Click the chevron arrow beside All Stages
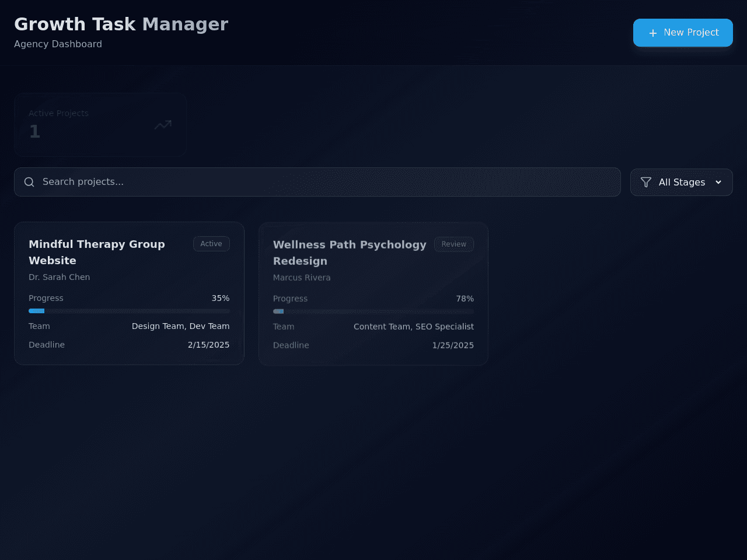This screenshot has height=560, width=747. point(718,183)
